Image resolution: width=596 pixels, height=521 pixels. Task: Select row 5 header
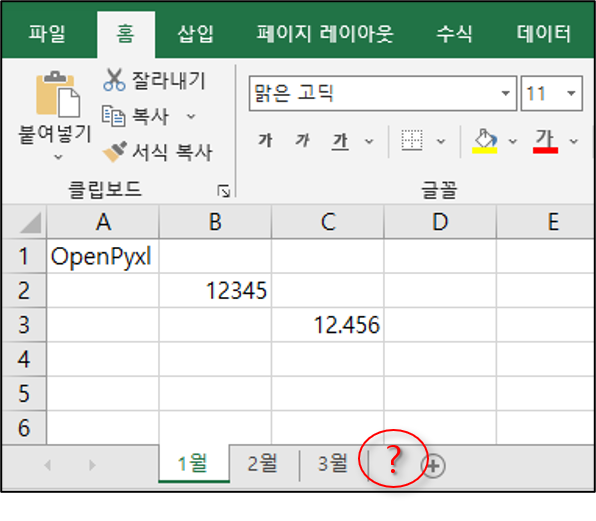point(24,393)
